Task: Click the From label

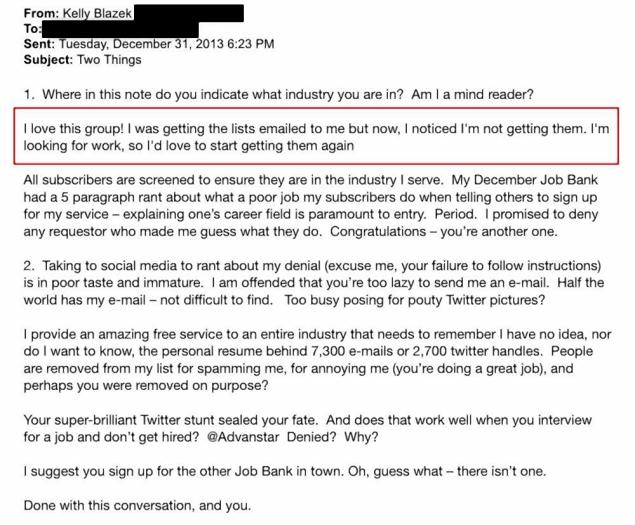Action: [41, 13]
